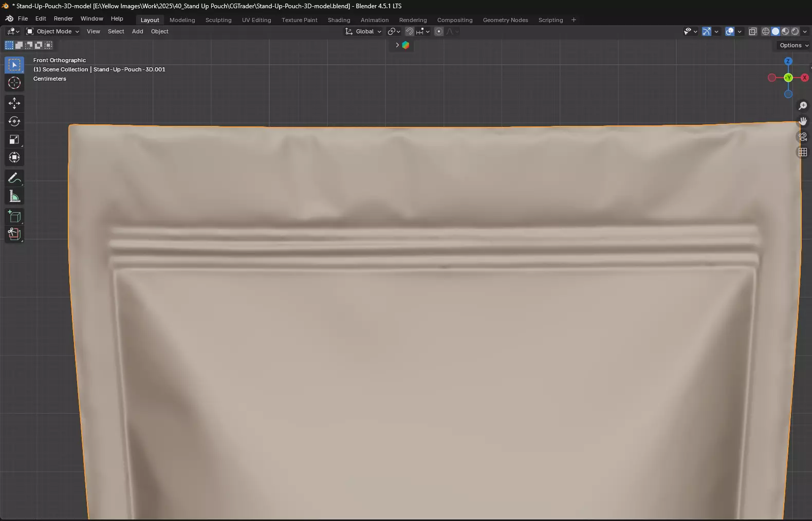
Task: Select the Select Box tool
Action: (x=14, y=65)
